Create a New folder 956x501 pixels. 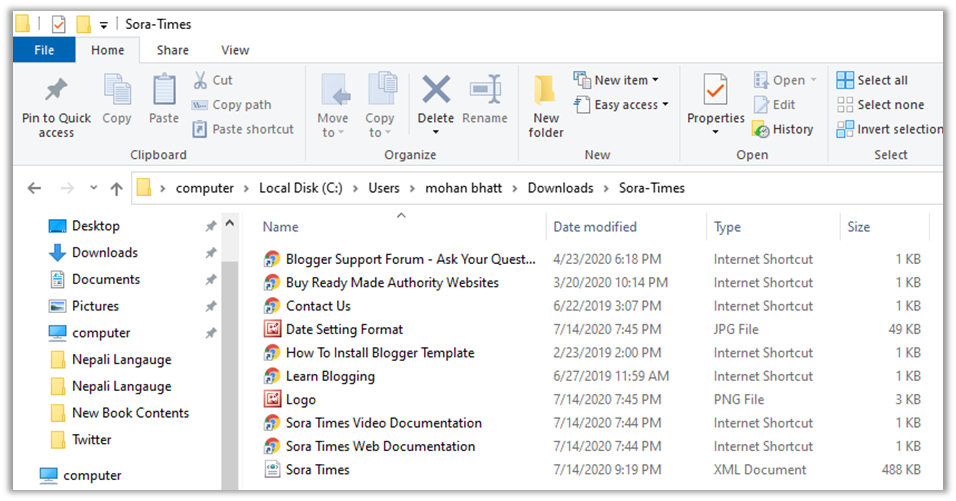point(546,107)
